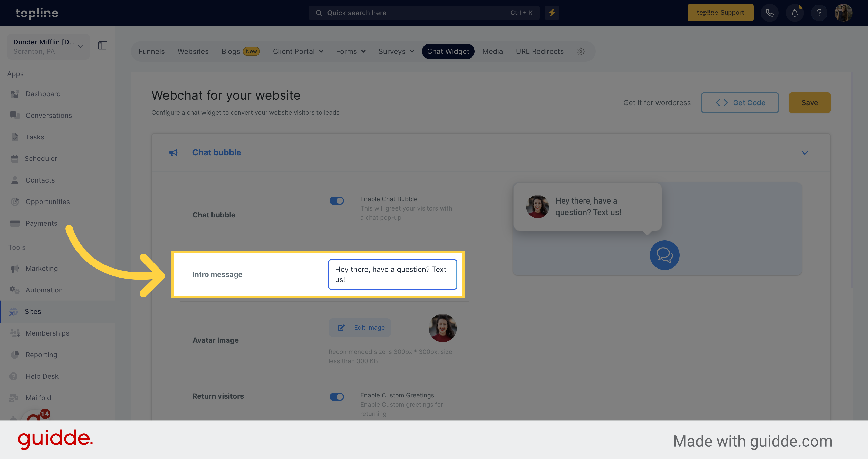The width and height of the screenshot is (868, 459).
Task: Click the Marketing sidebar icon
Action: coord(15,268)
